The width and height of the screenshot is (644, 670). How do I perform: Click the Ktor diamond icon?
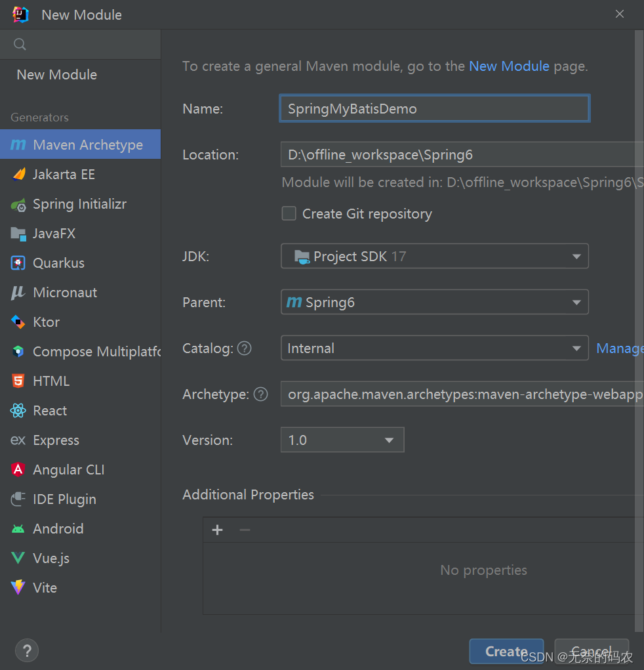coord(18,322)
